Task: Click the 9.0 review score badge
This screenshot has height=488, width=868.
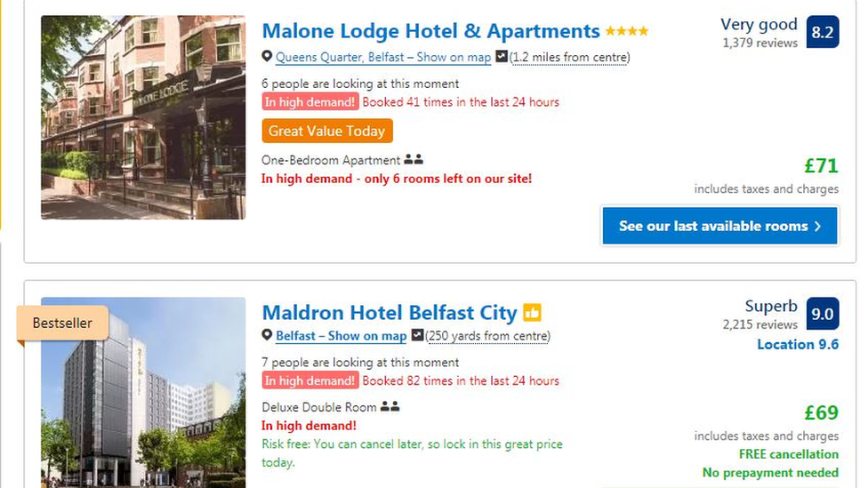Action: [x=823, y=314]
